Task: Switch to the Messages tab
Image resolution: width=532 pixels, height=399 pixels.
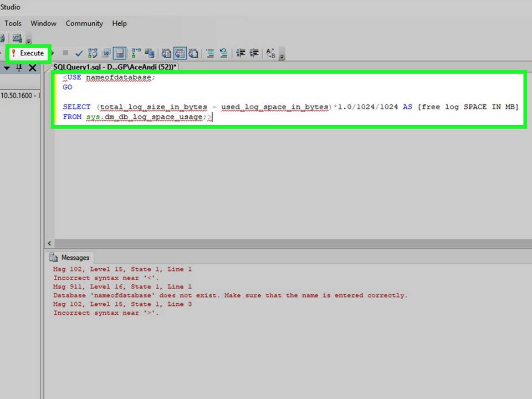Action: [70, 258]
